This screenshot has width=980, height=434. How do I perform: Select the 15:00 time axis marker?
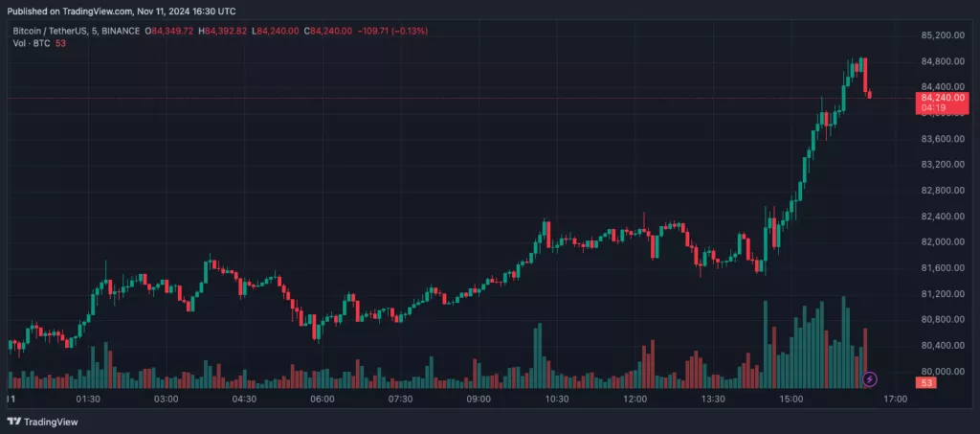(x=791, y=399)
